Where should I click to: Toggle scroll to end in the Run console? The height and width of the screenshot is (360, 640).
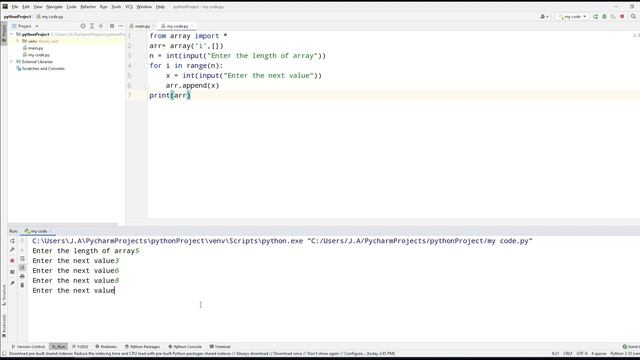[x=22, y=268]
